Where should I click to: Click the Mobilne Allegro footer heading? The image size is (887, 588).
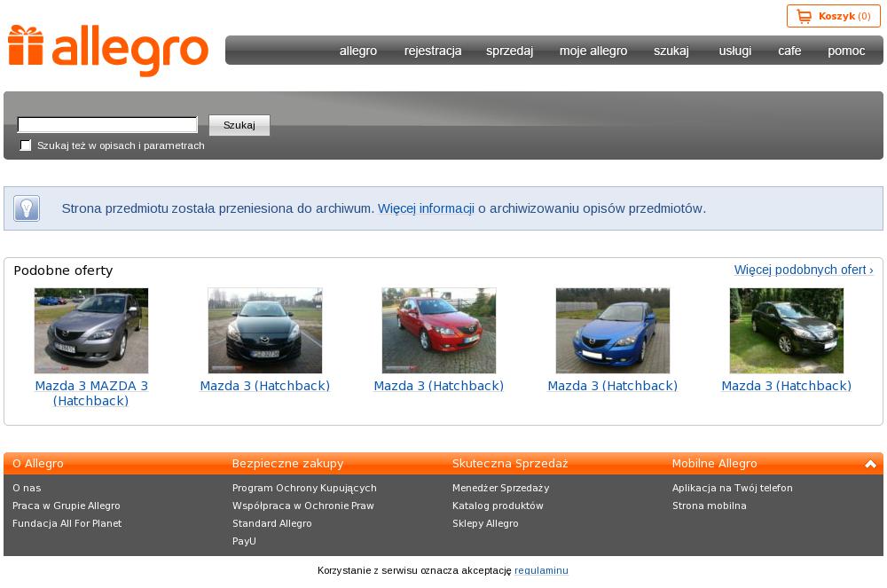(x=714, y=464)
